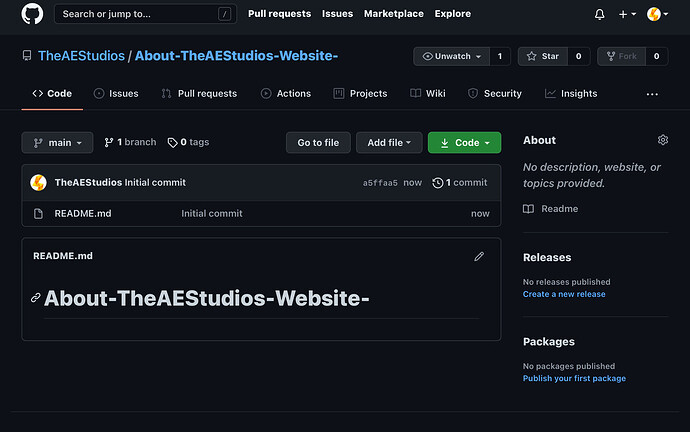Select the Actions tab
This screenshot has width=690, height=432.
tap(286, 94)
